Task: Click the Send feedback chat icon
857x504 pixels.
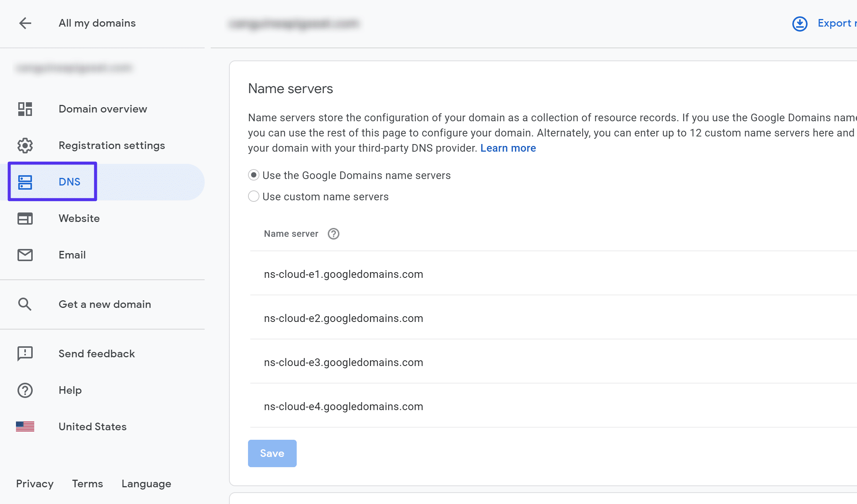Action: [25, 353]
